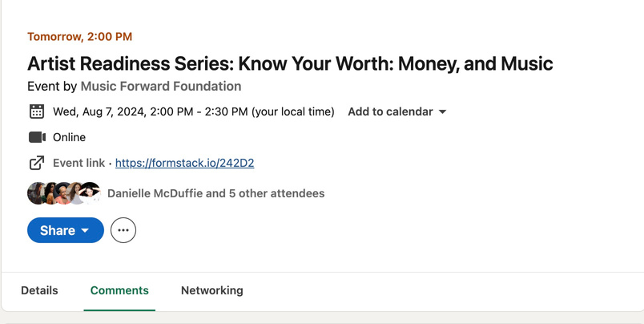Switch to the Details tab

tap(39, 290)
